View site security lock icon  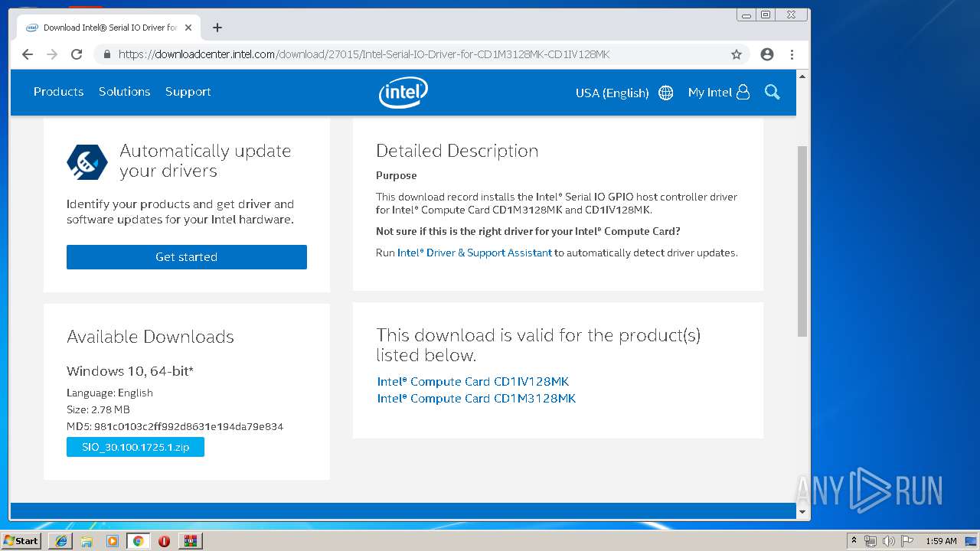pyautogui.click(x=106, y=54)
